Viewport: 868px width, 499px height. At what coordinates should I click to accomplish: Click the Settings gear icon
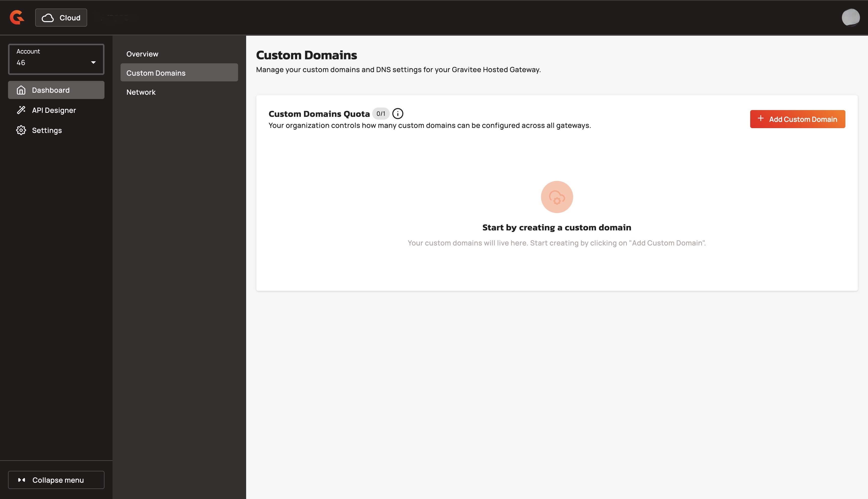(x=21, y=130)
